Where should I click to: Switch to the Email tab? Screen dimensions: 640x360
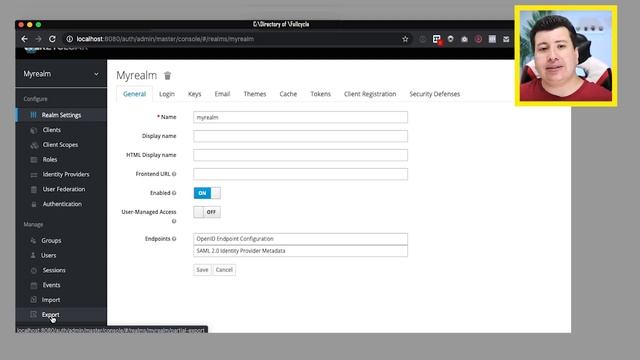[x=222, y=94]
